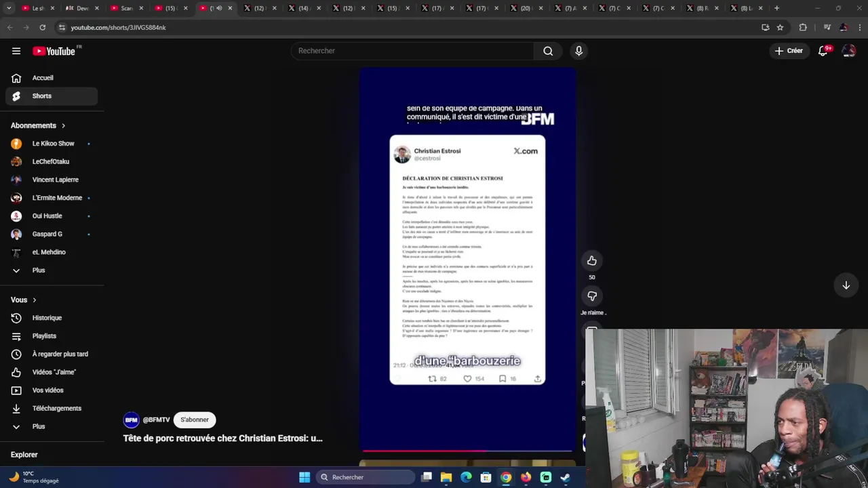Open Vos vidéos in sidebar
Viewport: 868px width, 488px height.
point(52,390)
